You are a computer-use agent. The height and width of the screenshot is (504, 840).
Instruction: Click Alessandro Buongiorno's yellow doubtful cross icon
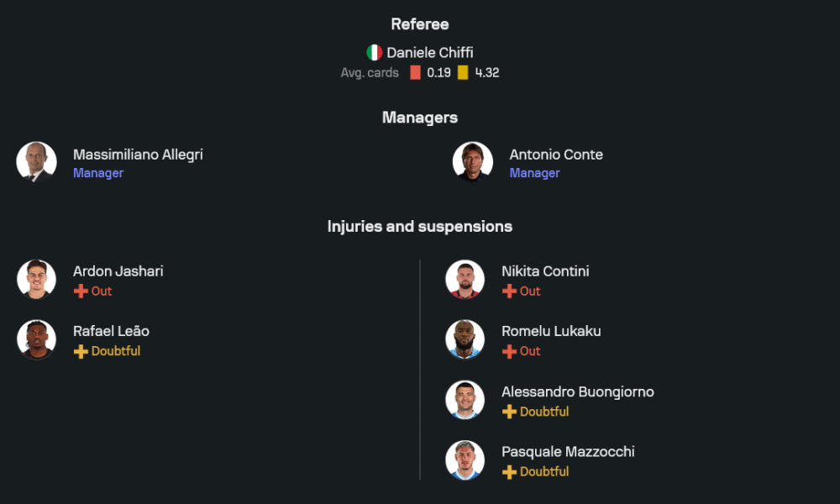tap(509, 412)
